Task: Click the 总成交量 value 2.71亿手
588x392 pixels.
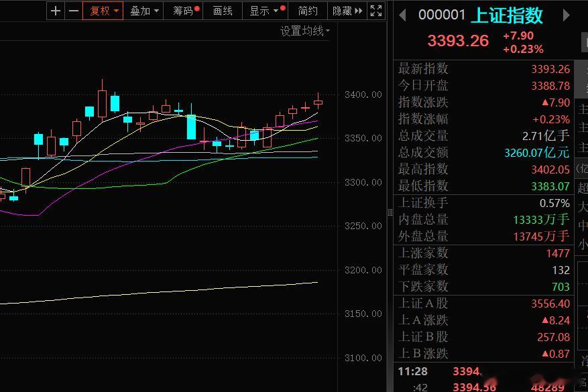Action: coord(546,135)
